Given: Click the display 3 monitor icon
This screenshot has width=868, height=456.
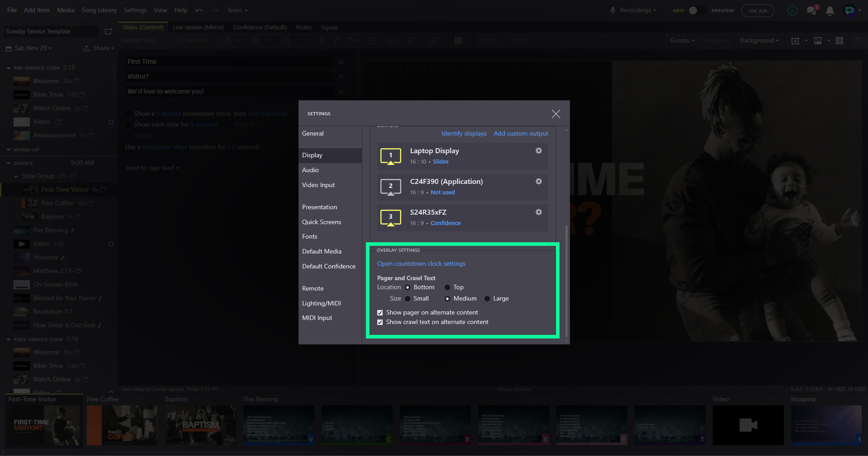Looking at the screenshot, I should pyautogui.click(x=391, y=217).
